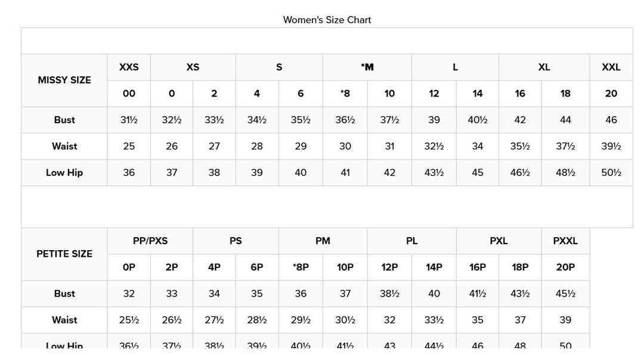
Task: Select missy Low Hip value for size 14
Action: [x=478, y=173]
